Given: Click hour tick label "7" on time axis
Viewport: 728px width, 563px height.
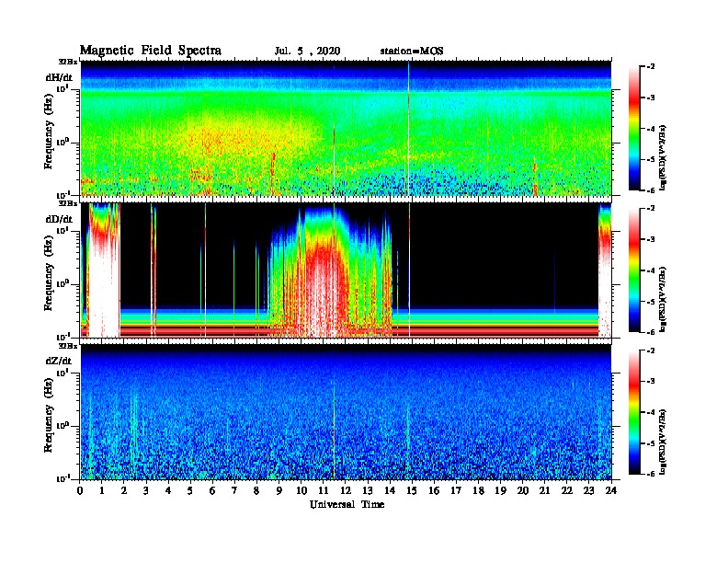Looking at the screenshot, I should click(x=235, y=491).
